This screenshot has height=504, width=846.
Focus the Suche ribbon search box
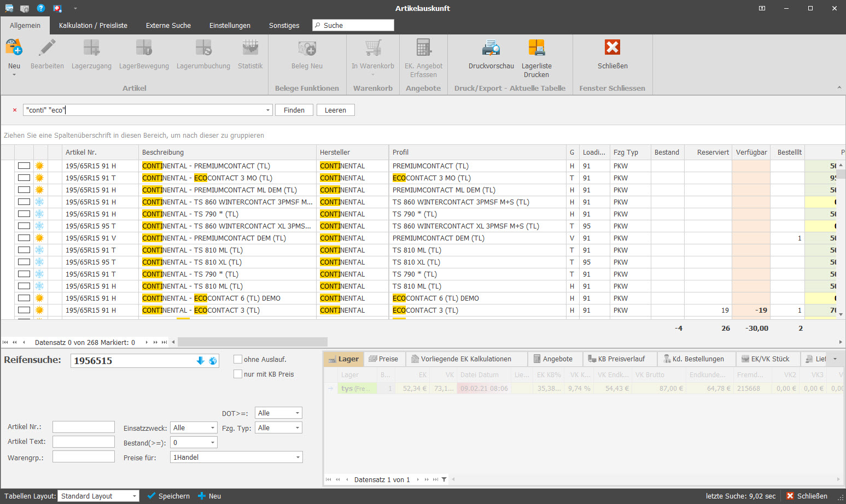pos(353,25)
